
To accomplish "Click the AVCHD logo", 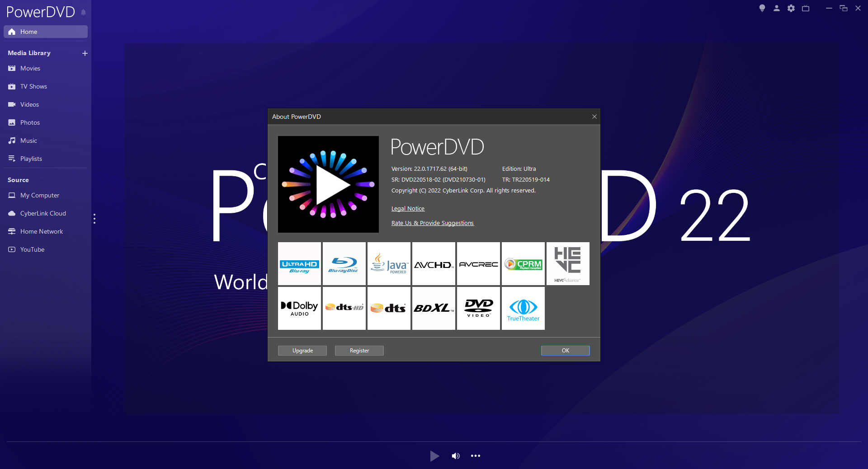I will 434,264.
